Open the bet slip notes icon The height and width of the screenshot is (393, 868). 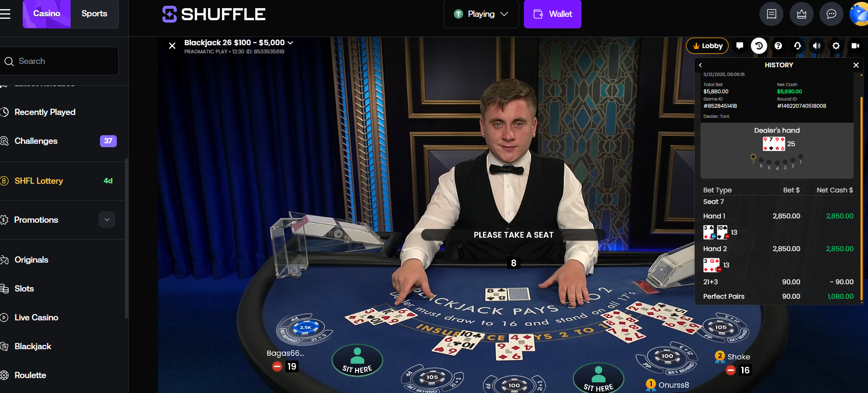click(771, 14)
